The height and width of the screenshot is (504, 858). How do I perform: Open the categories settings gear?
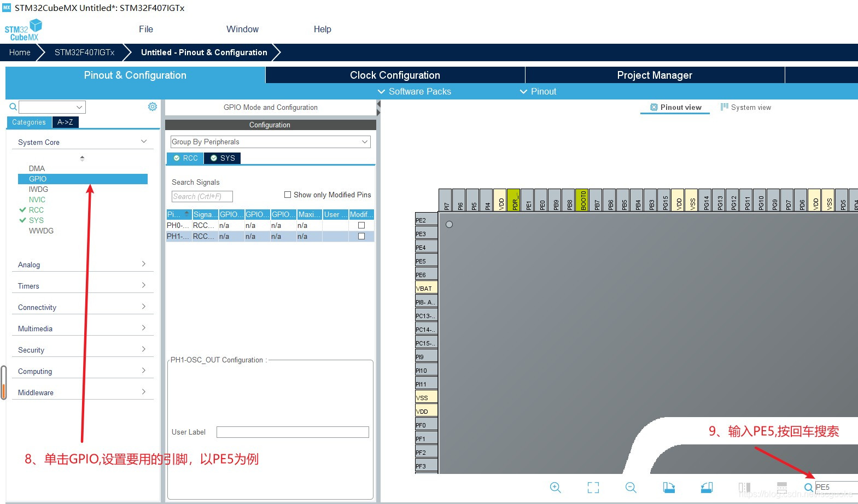(153, 107)
